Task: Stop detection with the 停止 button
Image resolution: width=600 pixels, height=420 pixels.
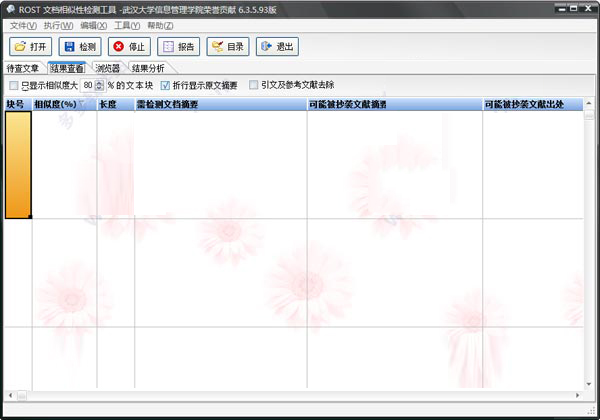Action: (129, 47)
